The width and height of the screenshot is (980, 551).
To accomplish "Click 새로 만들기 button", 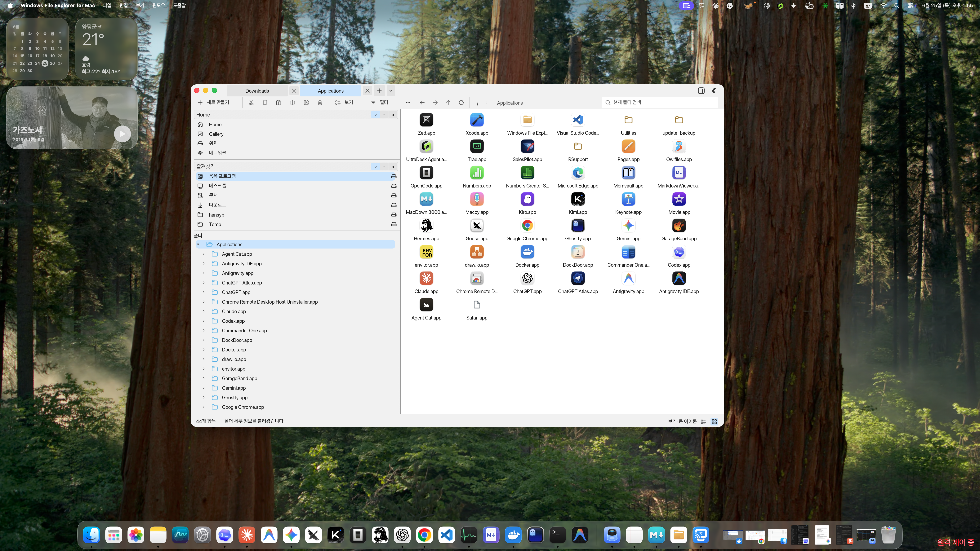I will (214, 102).
